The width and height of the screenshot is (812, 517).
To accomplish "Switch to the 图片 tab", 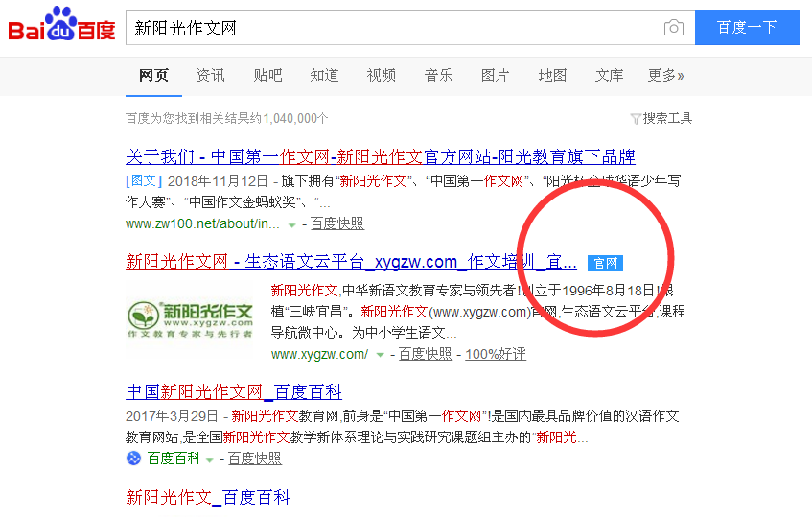I will click(495, 75).
